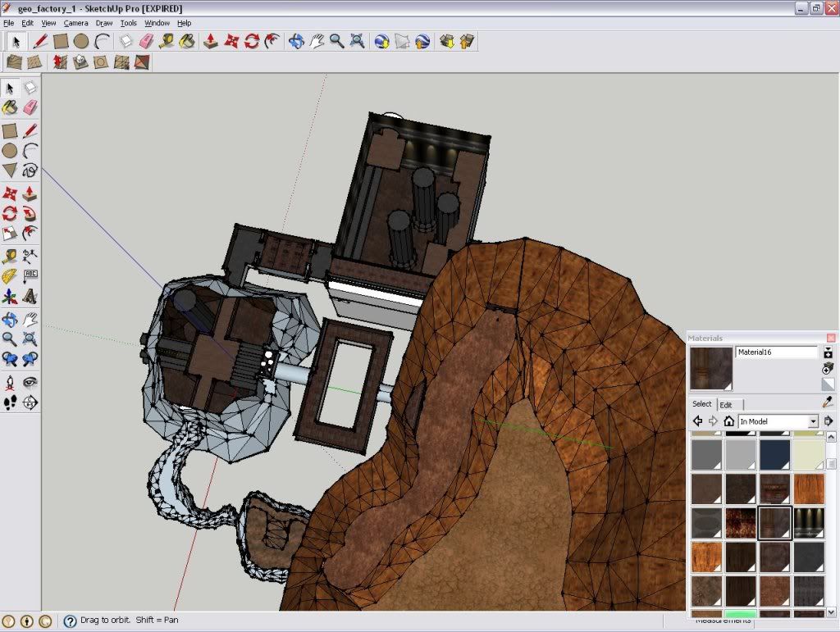Pick the navy blue material swatch
Viewport: 840px width, 632px height.
click(774, 454)
